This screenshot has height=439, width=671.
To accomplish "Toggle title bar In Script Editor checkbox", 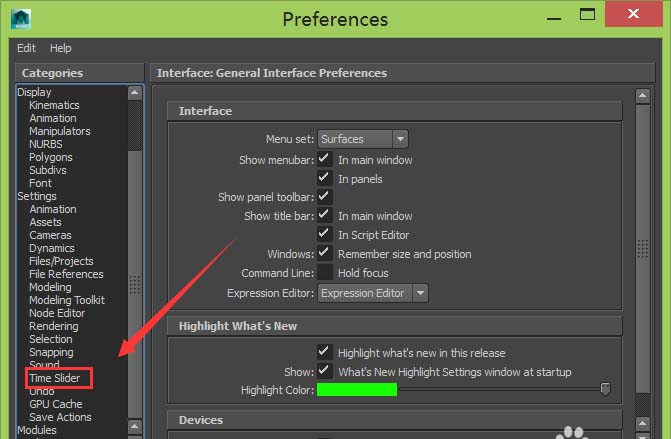I will (325, 234).
